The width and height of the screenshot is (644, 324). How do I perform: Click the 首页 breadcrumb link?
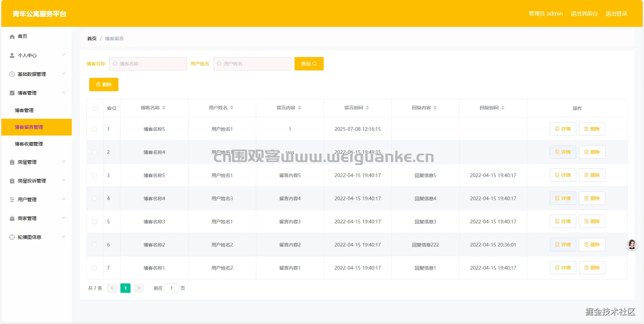92,39
